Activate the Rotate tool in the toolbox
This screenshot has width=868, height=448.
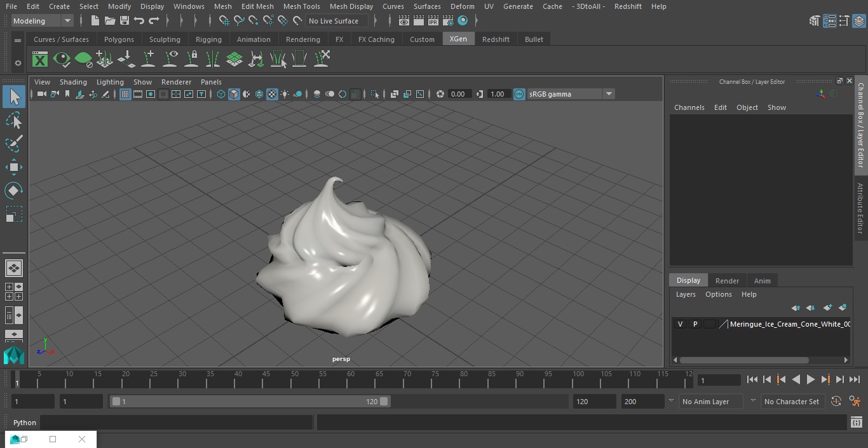pyautogui.click(x=13, y=191)
